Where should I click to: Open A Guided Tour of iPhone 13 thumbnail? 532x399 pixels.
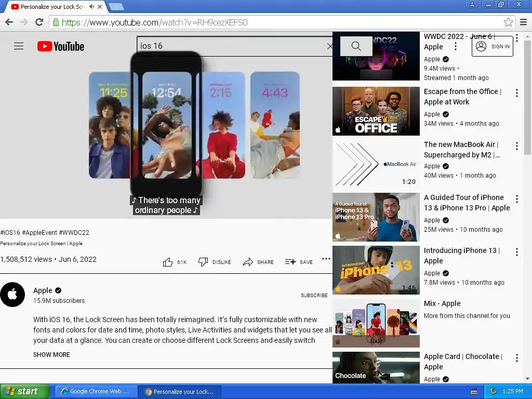[x=376, y=217]
